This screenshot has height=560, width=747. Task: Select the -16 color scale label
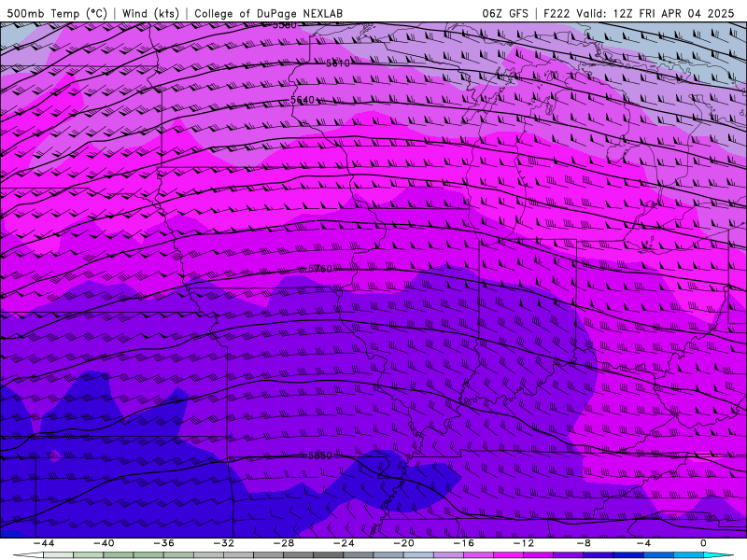tap(464, 543)
